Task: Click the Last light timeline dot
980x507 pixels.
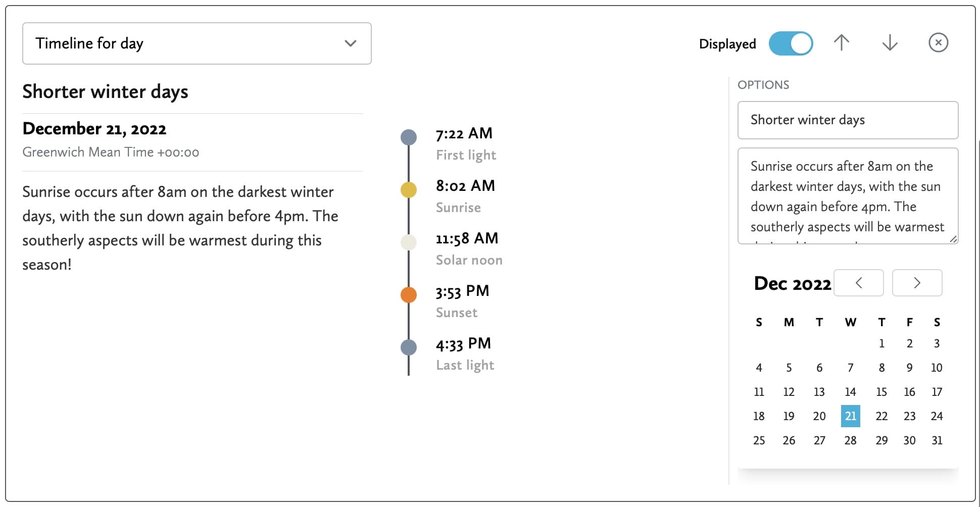Action: 409,347
